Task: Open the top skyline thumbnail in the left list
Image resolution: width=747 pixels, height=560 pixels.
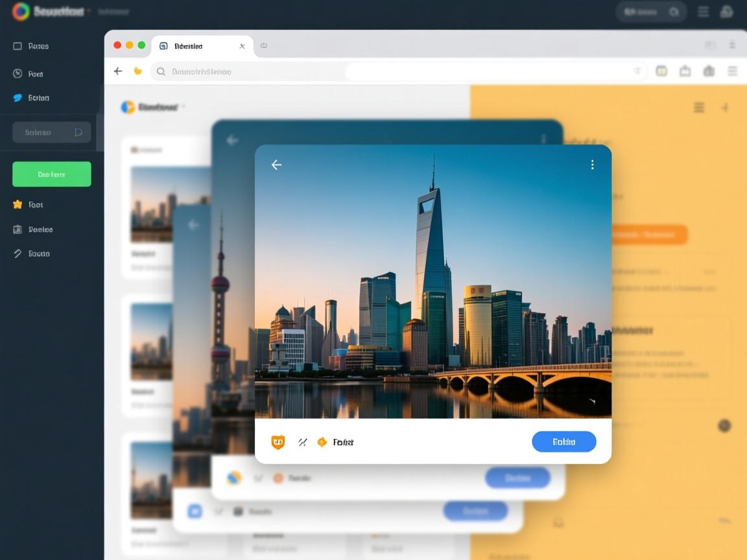Action: pyautogui.click(x=170, y=204)
